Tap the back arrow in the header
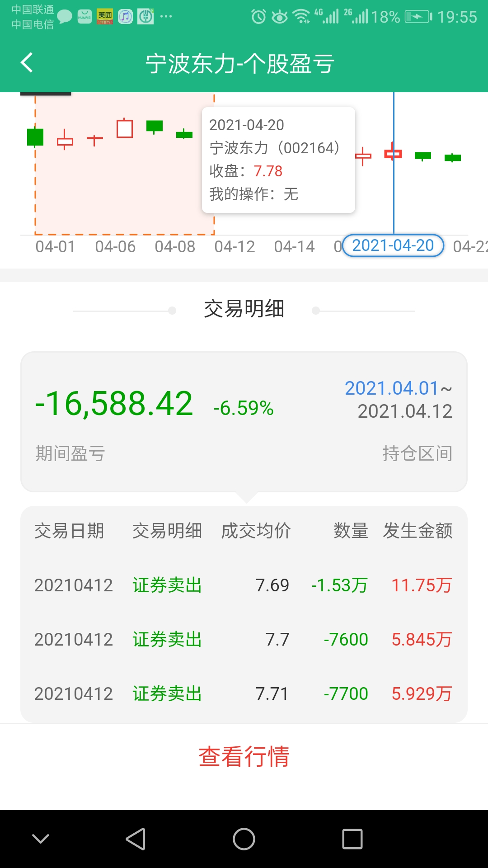 pos(27,62)
